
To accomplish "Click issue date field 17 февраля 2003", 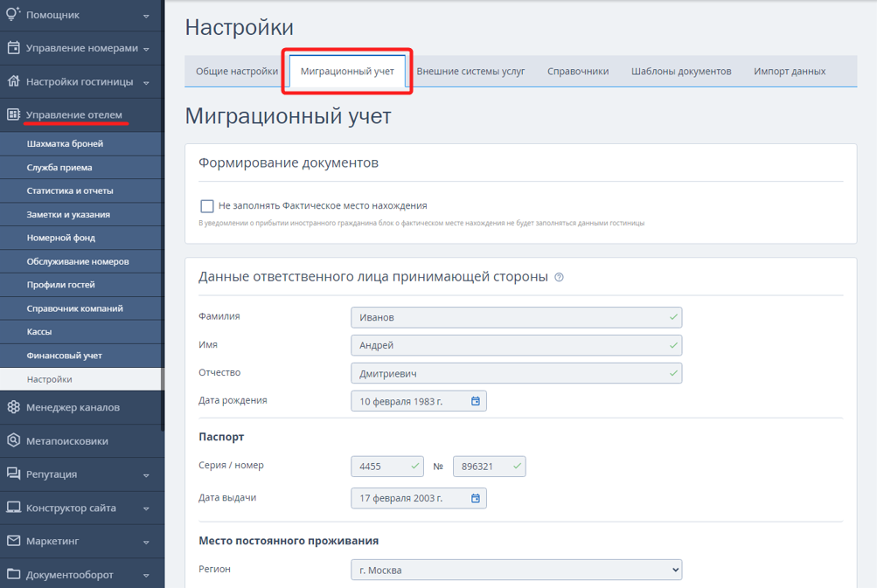I will (418, 498).
